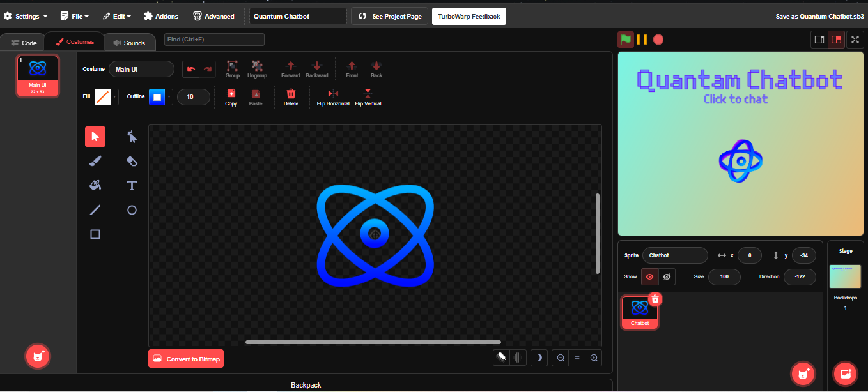Select the Fill bucket tool
This screenshot has width=868, height=392.
click(x=95, y=185)
